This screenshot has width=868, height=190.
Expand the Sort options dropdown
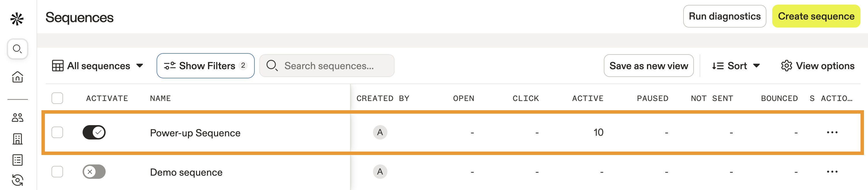tap(736, 65)
